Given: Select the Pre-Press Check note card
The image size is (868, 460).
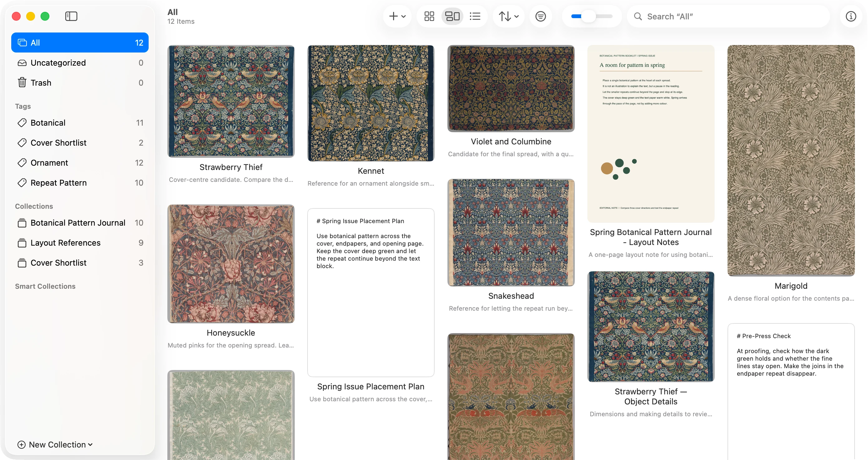Looking at the screenshot, I should (791, 391).
